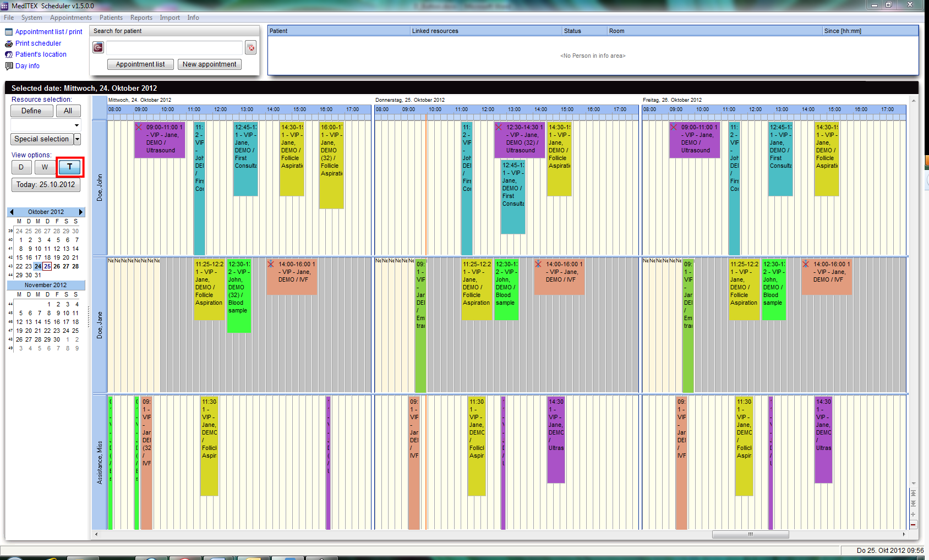Click the Day info speech bubble icon
This screenshot has width=929, height=560.
(x=9, y=66)
